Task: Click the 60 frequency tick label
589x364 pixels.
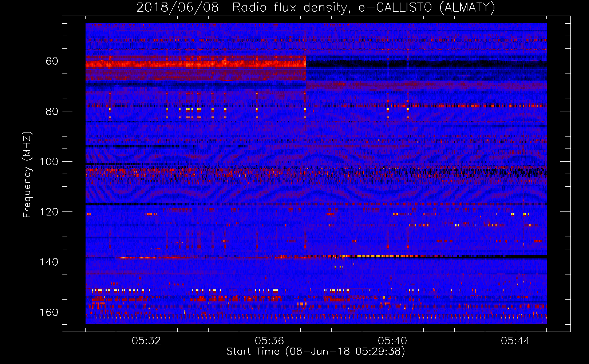Action: [x=52, y=61]
